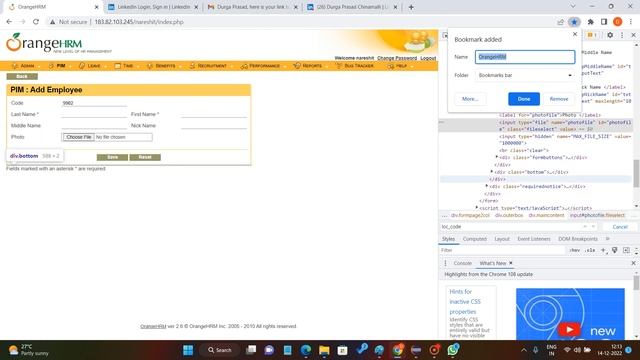Viewport: 640px width, 360px height.
Task: Click the Change Password link
Action: coord(397,58)
